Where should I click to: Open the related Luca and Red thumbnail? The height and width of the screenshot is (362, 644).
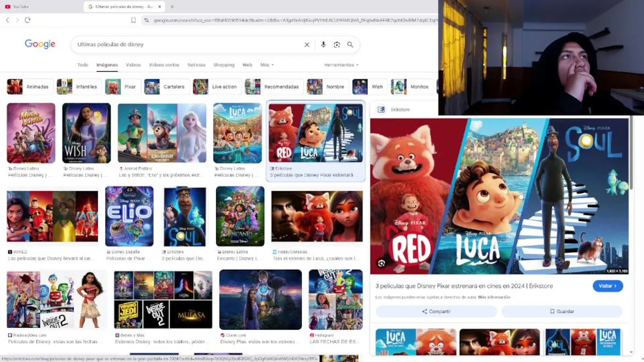(x=416, y=342)
